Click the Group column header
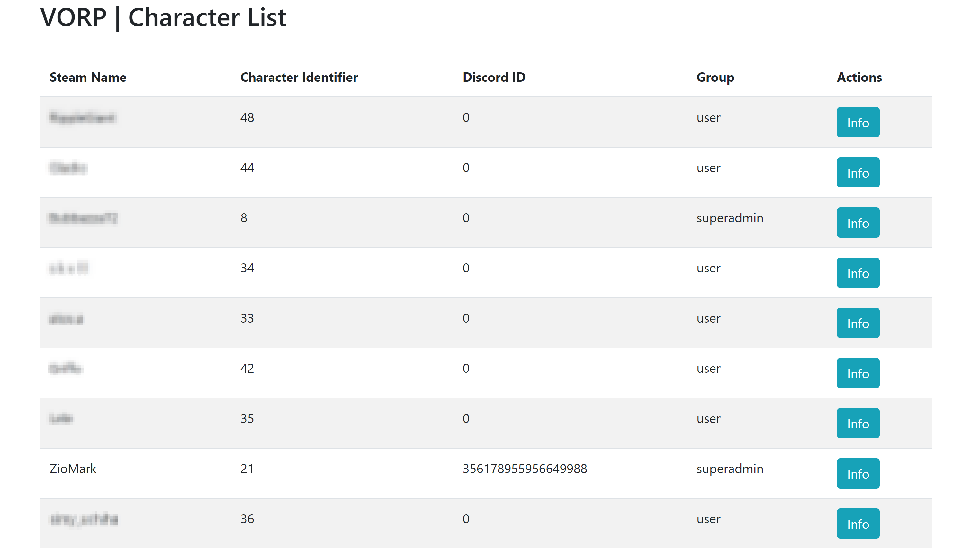The image size is (980, 548). [715, 77]
